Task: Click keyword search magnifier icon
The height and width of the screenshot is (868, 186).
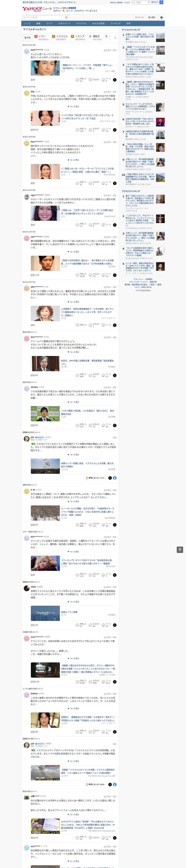Action: 66,18
